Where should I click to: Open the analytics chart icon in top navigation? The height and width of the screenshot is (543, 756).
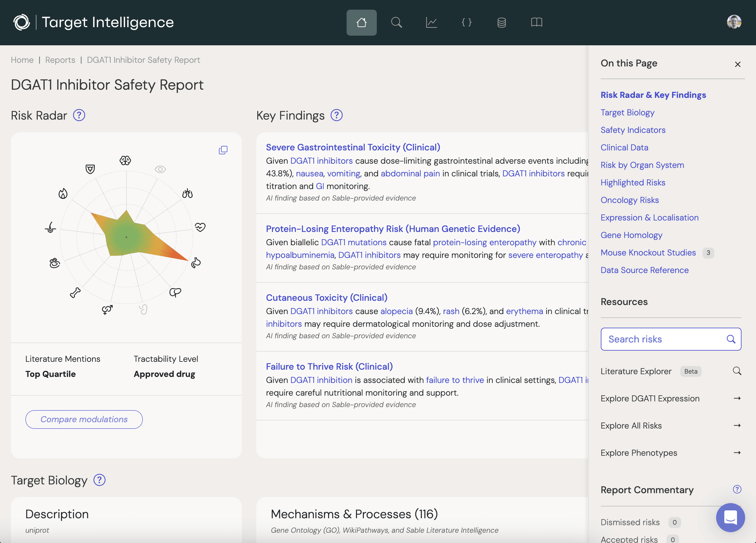click(x=432, y=22)
